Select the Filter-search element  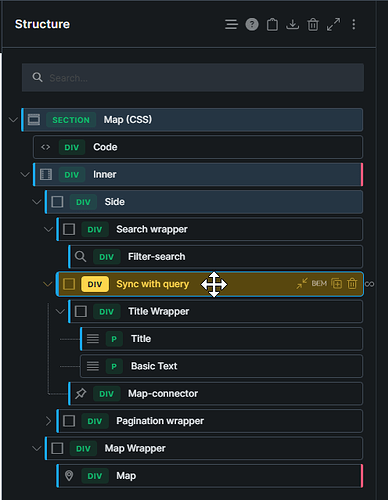[216, 257]
